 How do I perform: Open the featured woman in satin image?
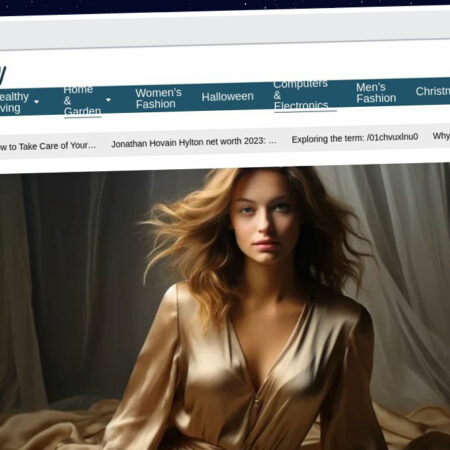(225, 308)
